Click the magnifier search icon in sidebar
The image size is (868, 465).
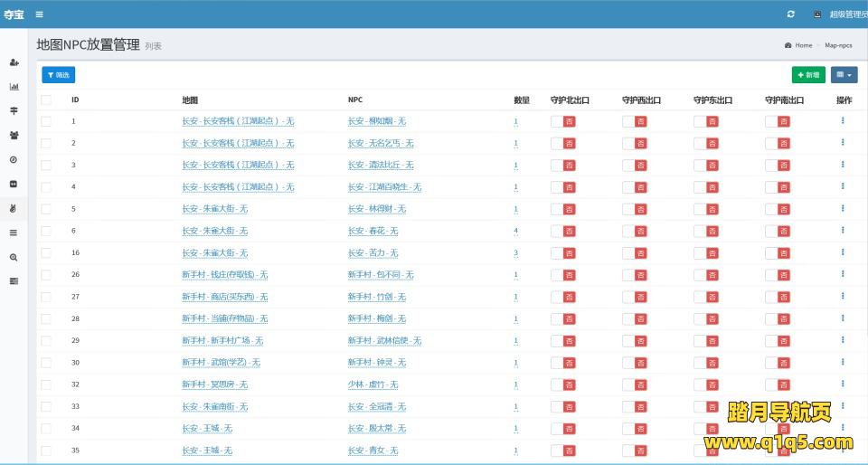tap(14, 257)
